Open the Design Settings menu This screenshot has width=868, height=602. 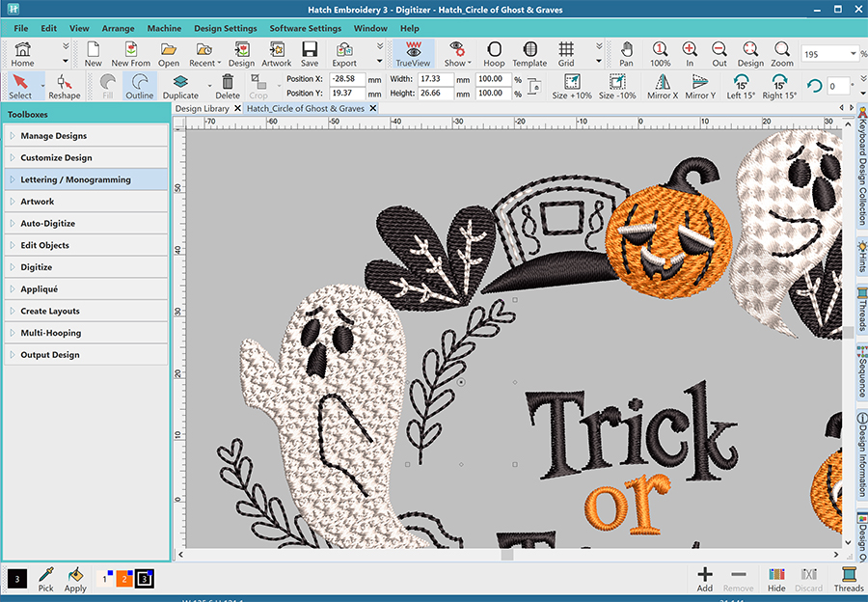click(225, 29)
